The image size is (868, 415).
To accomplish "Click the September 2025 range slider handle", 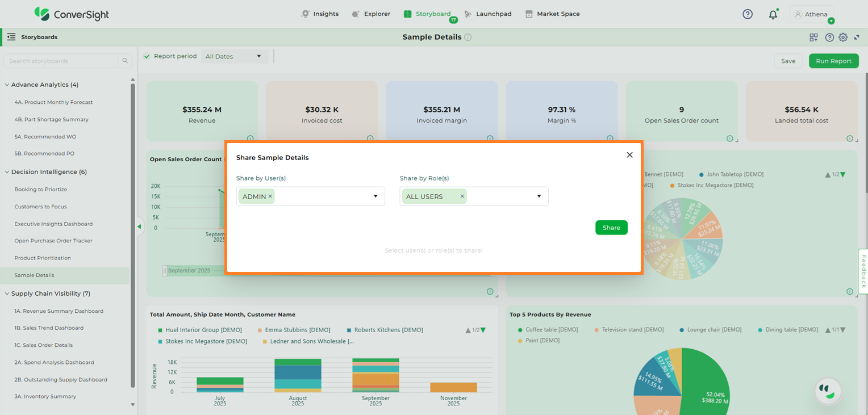I will (x=165, y=271).
